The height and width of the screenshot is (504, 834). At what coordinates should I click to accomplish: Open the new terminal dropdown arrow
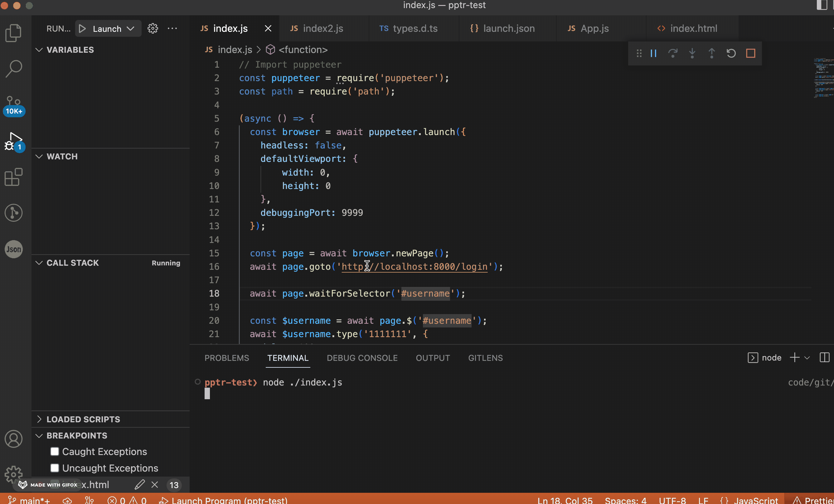point(807,358)
